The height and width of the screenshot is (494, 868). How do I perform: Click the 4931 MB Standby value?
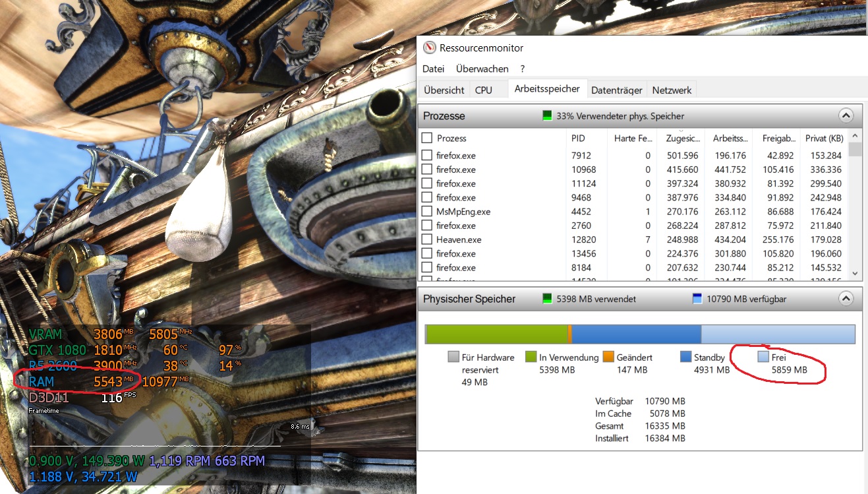click(712, 370)
